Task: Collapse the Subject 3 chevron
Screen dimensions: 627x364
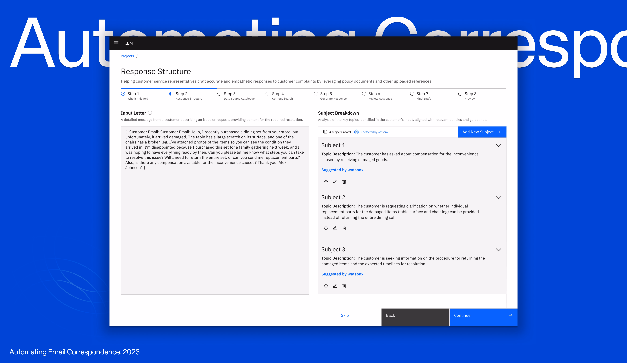Action: pyautogui.click(x=498, y=250)
